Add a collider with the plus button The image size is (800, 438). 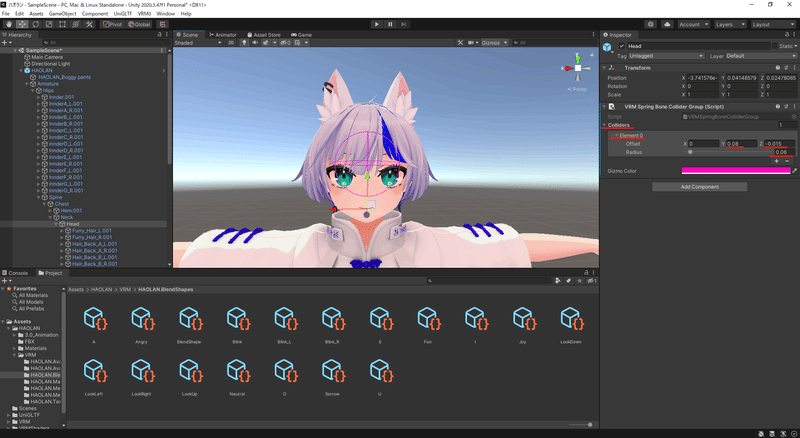point(777,161)
